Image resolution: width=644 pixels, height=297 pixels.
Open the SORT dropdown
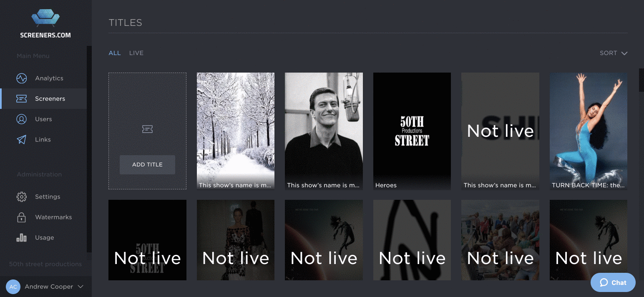[614, 53]
